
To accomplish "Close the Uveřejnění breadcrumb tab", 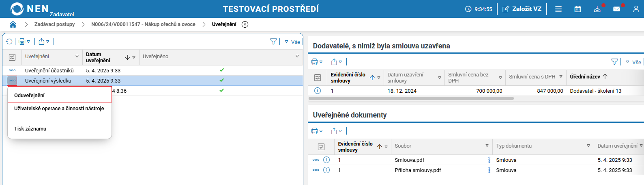I will 245,24.
